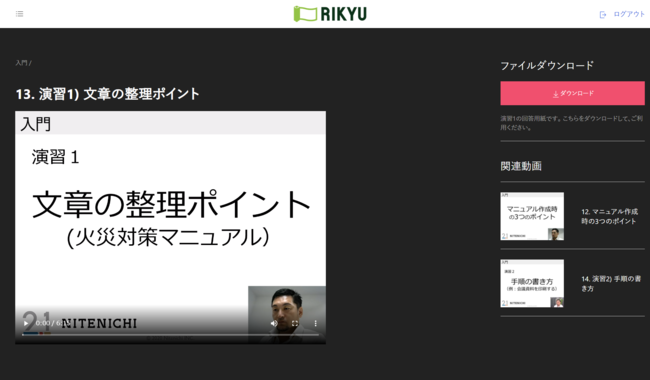Click the download arrow icon inside pink button
Viewport: 650px width, 380px height.
click(555, 94)
